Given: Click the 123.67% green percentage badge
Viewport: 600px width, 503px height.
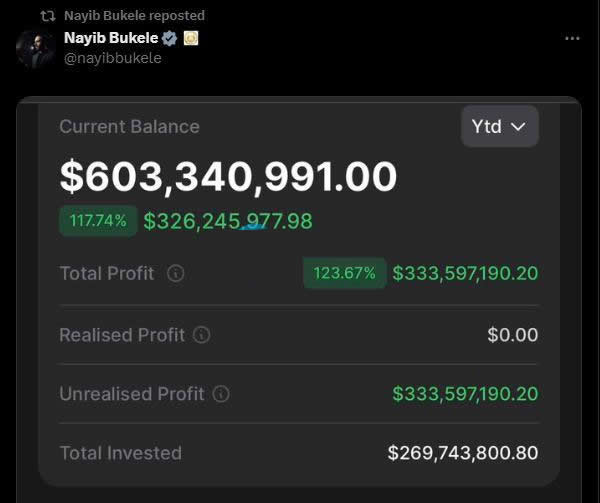Looking at the screenshot, I should pos(344,273).
